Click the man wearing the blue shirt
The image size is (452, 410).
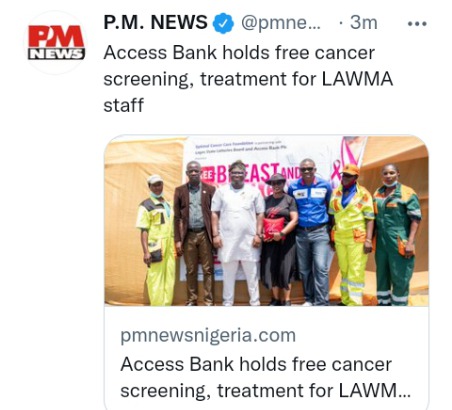tap(312, 232)
